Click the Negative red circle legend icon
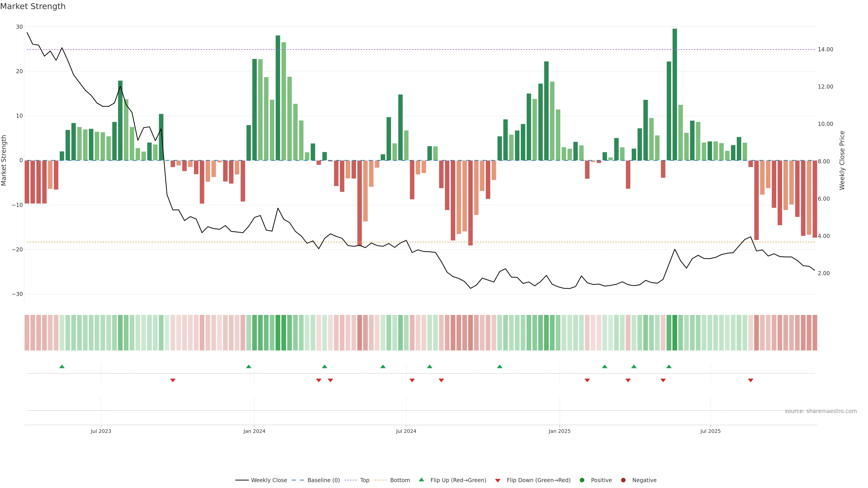 [x=623, y=480]
